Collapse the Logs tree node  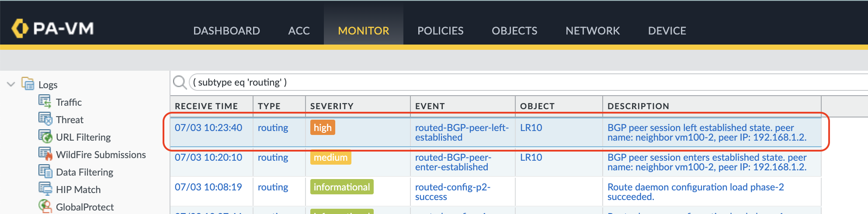[11, 84]
